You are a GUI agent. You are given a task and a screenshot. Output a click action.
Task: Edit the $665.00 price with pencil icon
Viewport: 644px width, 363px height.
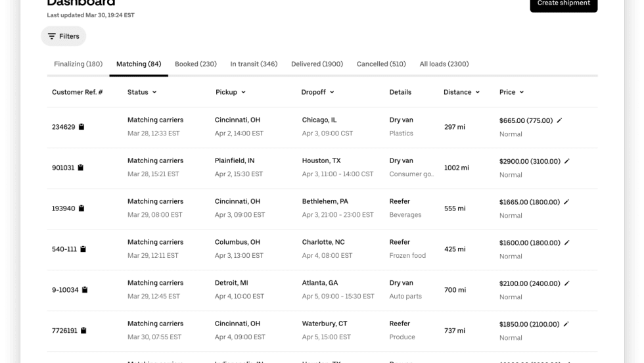click(x=560, y=120)
